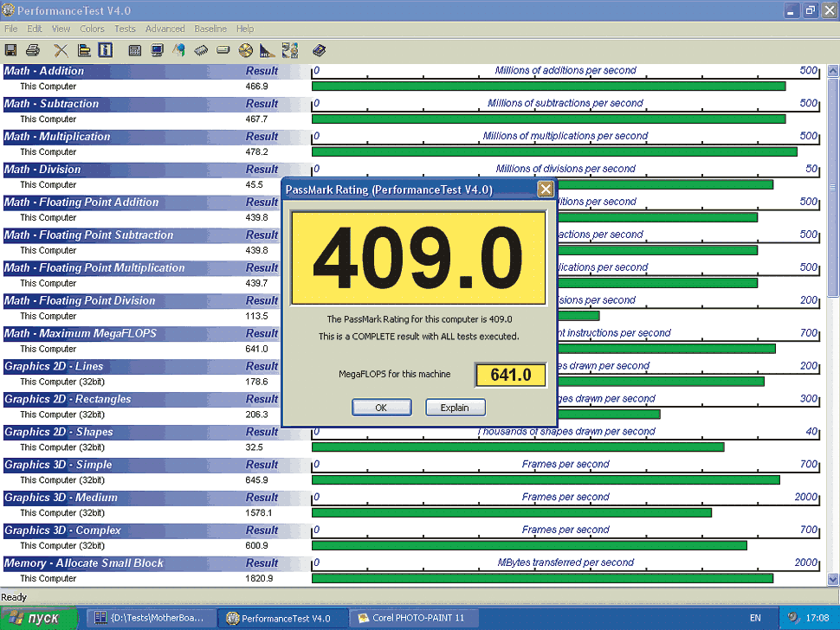Click the MegaFLOPS 641.0 value field
This screenshot has height=630, width=840.
[511, 375]
